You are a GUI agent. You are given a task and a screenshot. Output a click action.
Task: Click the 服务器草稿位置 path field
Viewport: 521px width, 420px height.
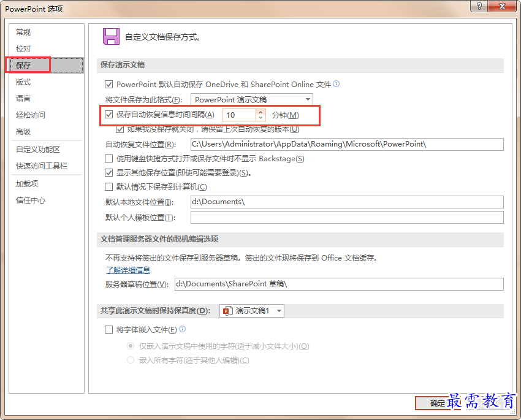point(339,284)
